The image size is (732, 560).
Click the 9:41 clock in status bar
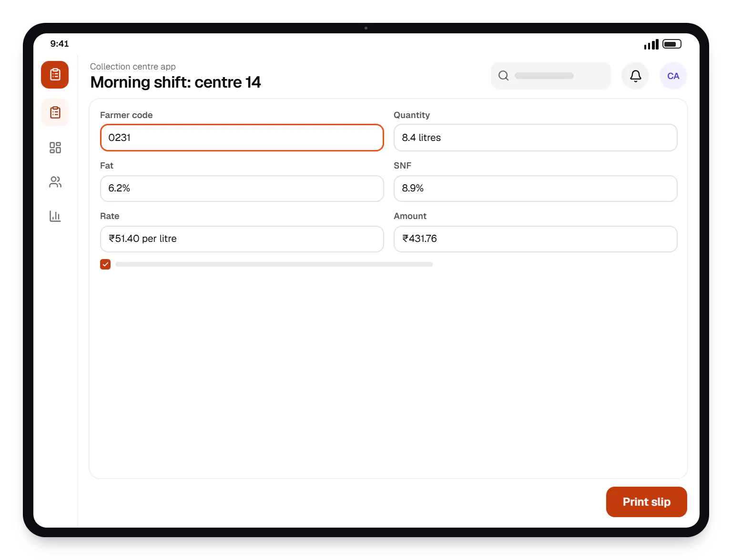(60, 44)
